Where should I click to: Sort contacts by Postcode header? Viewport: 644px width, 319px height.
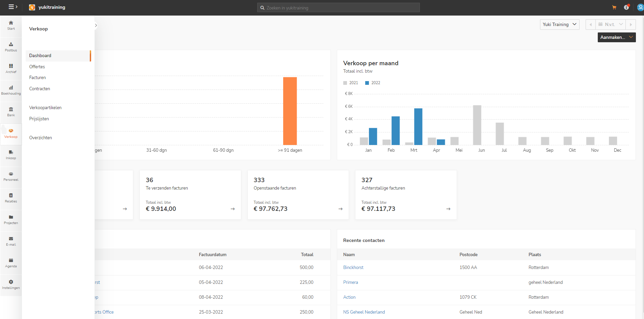[468, 255]
